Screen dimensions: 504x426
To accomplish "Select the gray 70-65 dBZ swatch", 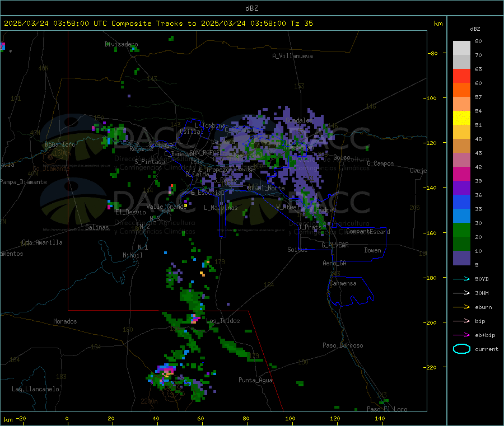I will (x=461, y=62).
